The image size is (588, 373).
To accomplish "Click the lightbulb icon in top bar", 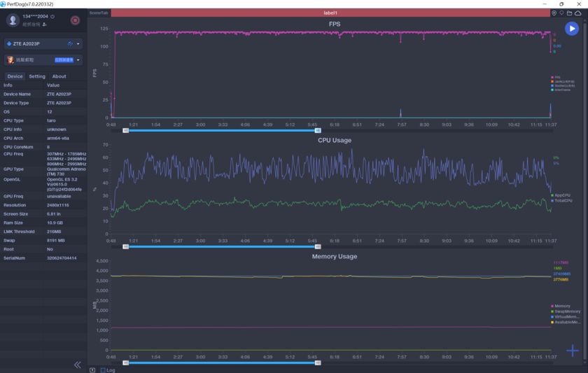I will (x=562, y=13).
